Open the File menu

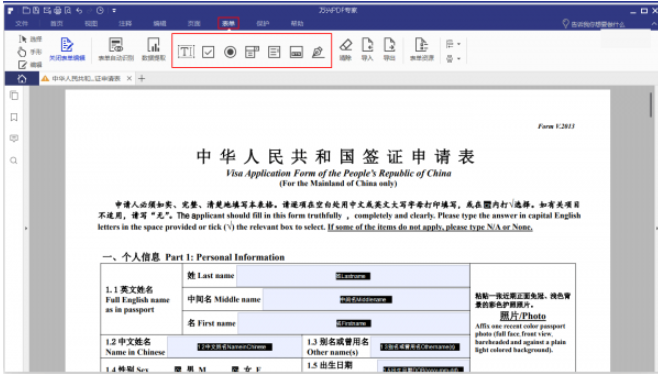coord(22,24)
